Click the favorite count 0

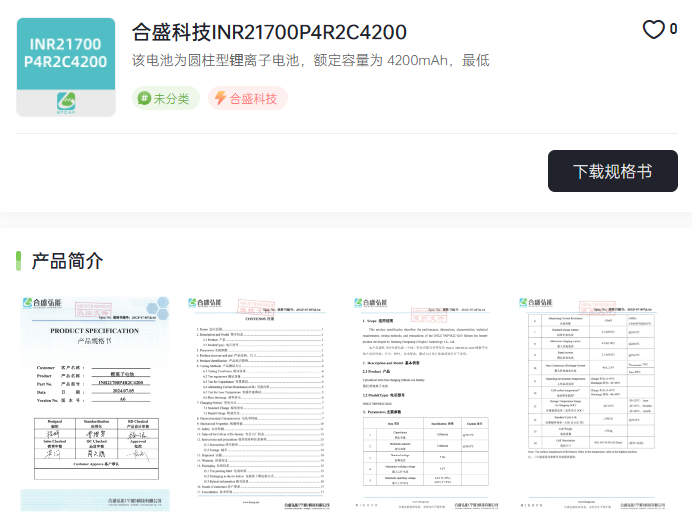pos(673,29)
